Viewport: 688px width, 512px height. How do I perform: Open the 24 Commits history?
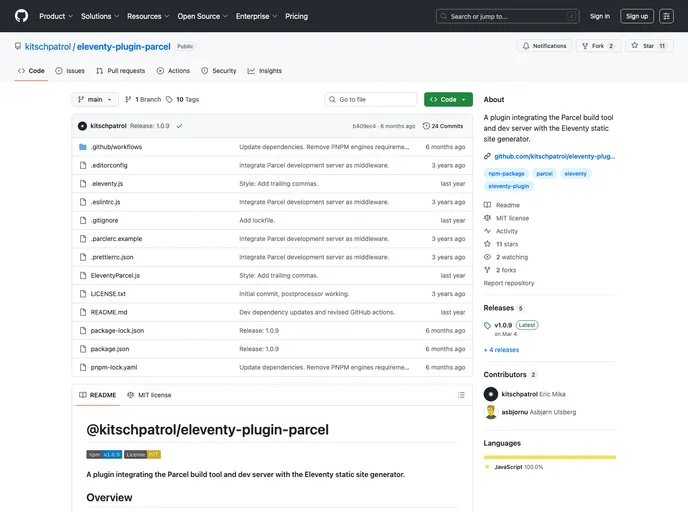click(x=443, y=126)
